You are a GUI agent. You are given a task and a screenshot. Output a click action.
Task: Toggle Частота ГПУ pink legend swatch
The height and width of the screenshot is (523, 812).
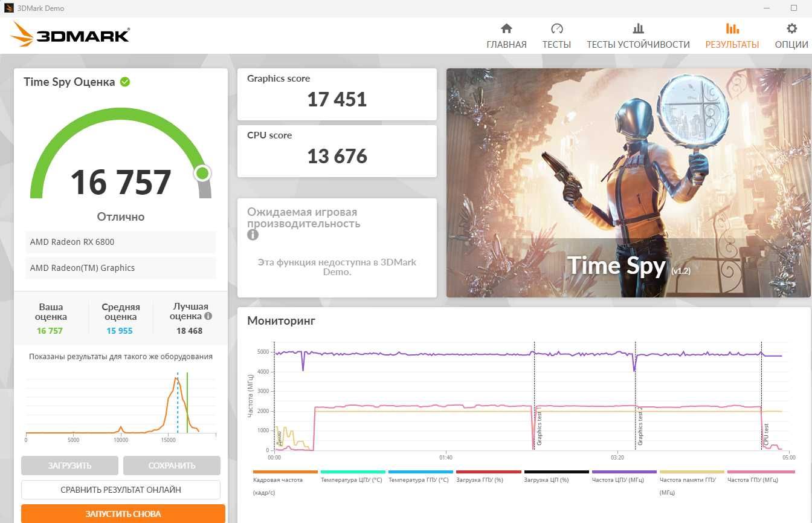[x=761, y=472]
